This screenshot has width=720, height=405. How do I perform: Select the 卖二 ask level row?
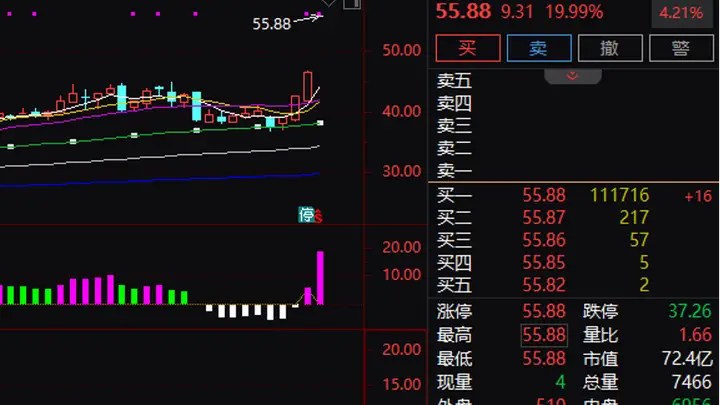[x=573, y=148]
